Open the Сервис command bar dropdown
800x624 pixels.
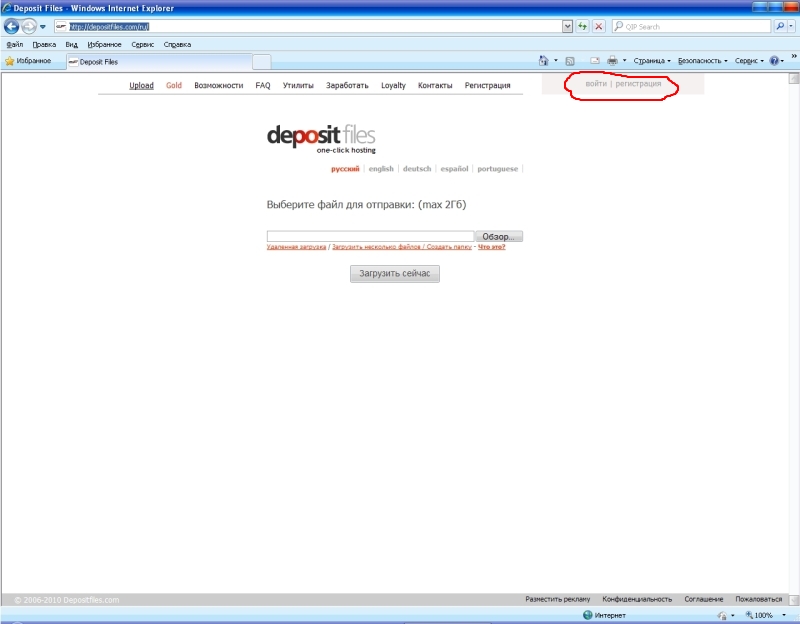(x=749, y=61)
